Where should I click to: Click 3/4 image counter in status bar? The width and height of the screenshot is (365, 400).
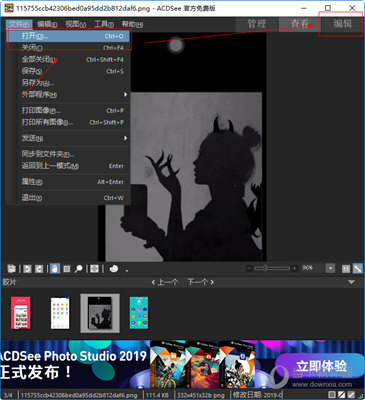tap(7, 395)
